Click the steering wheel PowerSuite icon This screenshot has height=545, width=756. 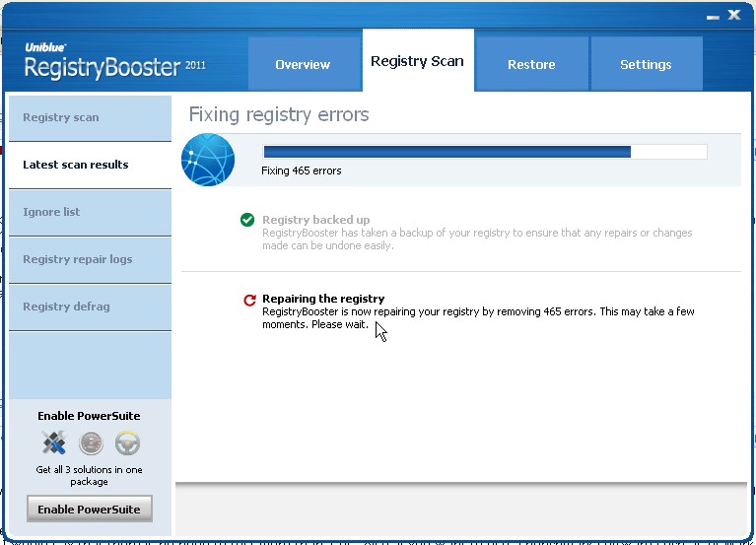coord(128,443)
